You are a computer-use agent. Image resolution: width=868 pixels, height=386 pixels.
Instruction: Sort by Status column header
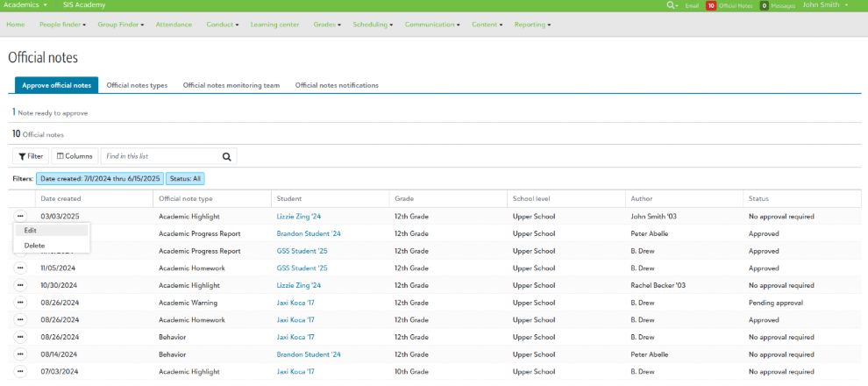pos(801,198)
